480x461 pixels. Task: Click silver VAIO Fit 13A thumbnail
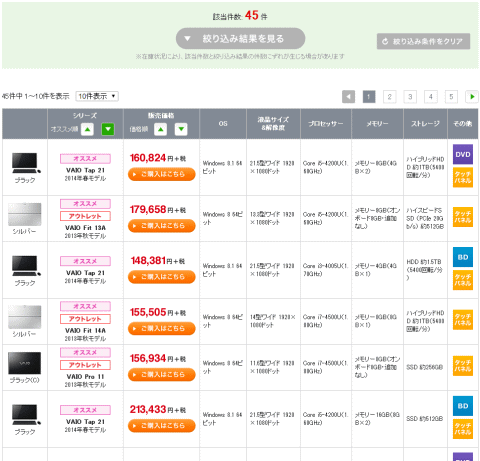[x=25, y=214]
